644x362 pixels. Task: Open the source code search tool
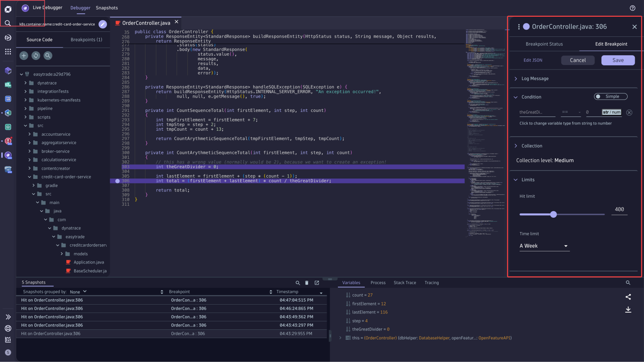click(x=48, y=55)
